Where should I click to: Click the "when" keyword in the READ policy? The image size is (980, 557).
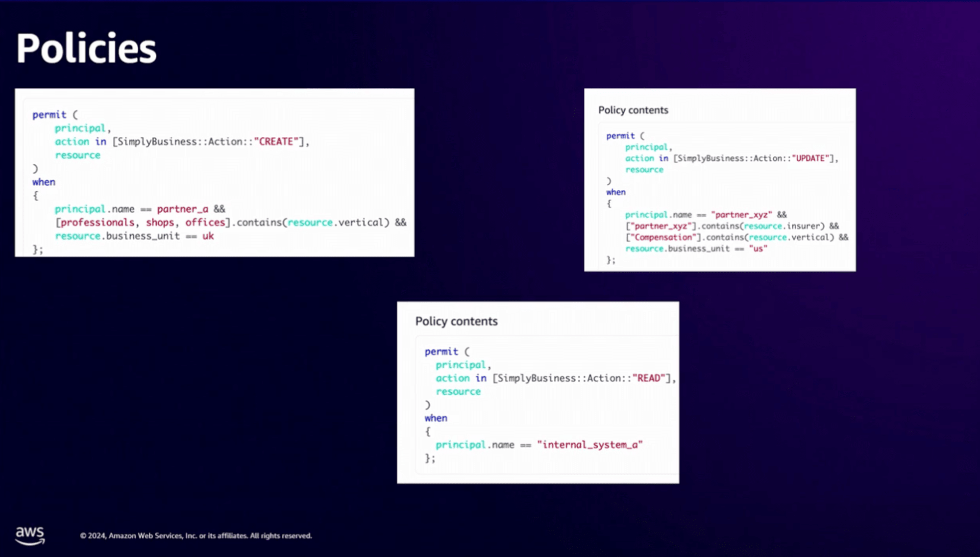click(x=436, y=418)
